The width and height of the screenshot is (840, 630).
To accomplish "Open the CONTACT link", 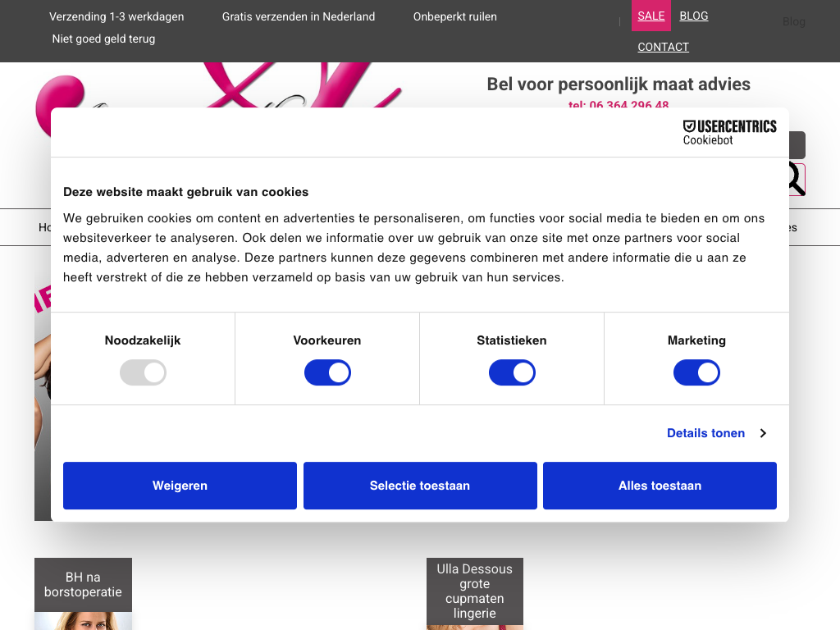I will click(663, 47).
